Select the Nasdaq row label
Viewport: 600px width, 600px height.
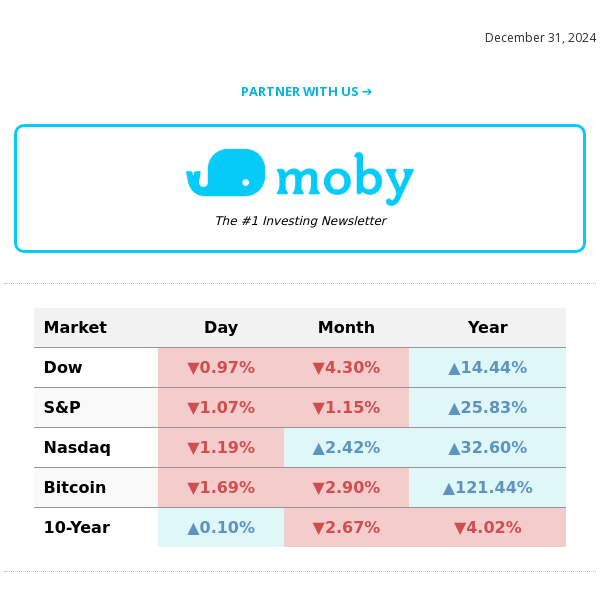coord(77,448)
